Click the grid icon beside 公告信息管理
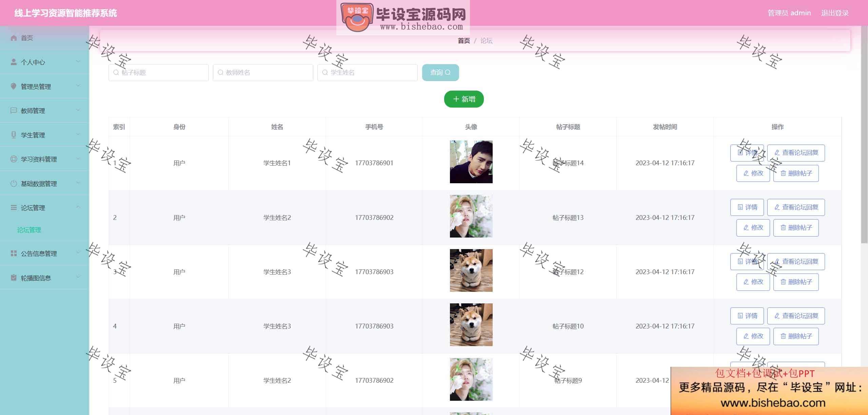868x415 pixels. click(14, 253)
